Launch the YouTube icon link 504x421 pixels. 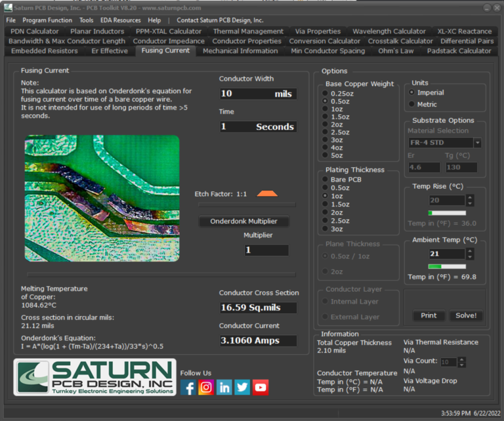coord(261,388)
